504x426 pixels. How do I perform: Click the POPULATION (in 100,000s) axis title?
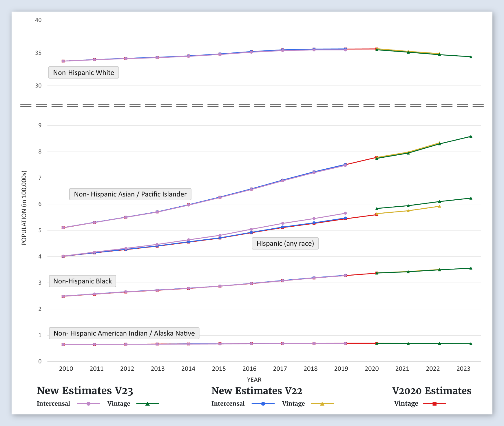[x=24, y=208]
